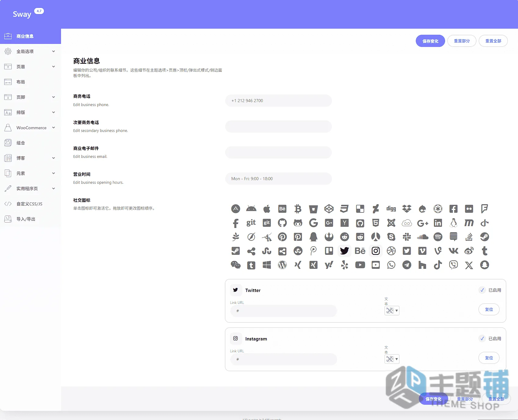
Task: Open the 布局 sidebar section
Action: point(31,82)
